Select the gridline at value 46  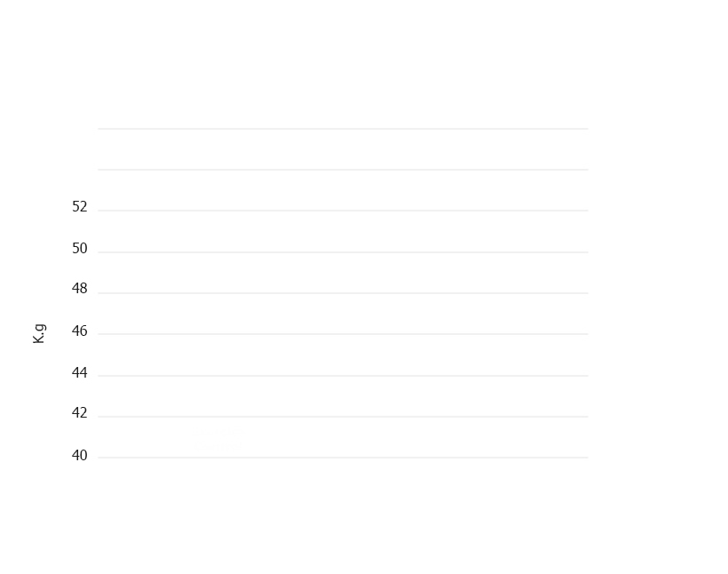[x=343, y=334]
